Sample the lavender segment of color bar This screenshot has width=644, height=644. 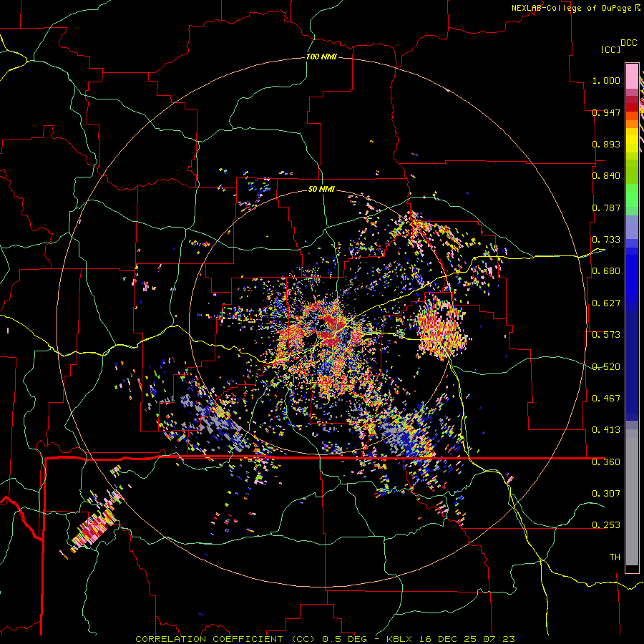(632, 227)
